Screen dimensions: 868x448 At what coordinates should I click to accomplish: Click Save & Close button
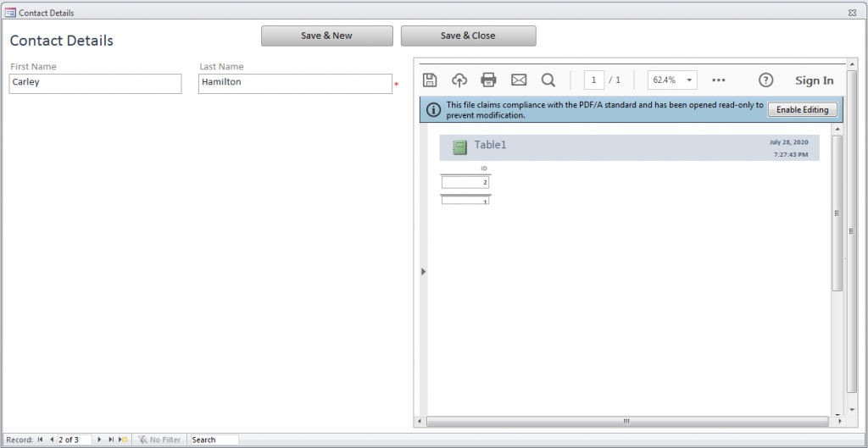coord(468,36)
